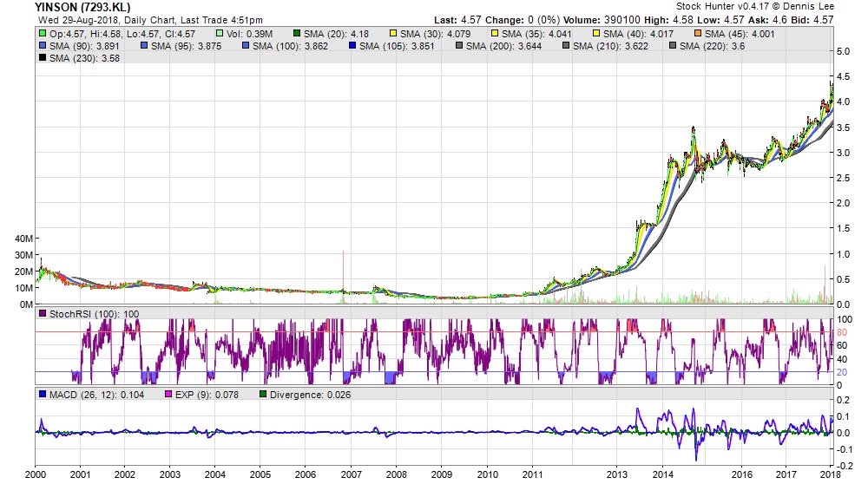Click the SMA (210) legend swatch

[566, 46]
